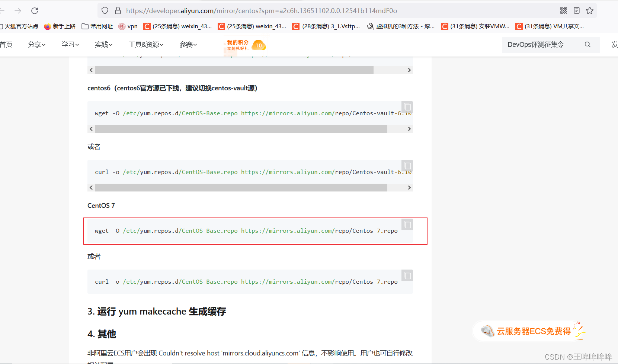Click the centos6 section heading text

(172, 88)
